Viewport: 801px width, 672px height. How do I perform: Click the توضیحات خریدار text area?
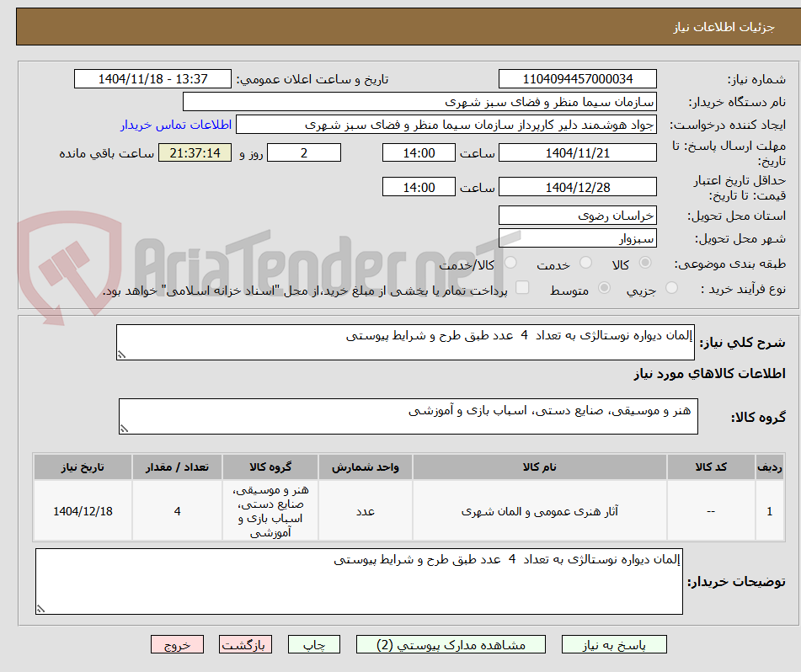(359, 582)
